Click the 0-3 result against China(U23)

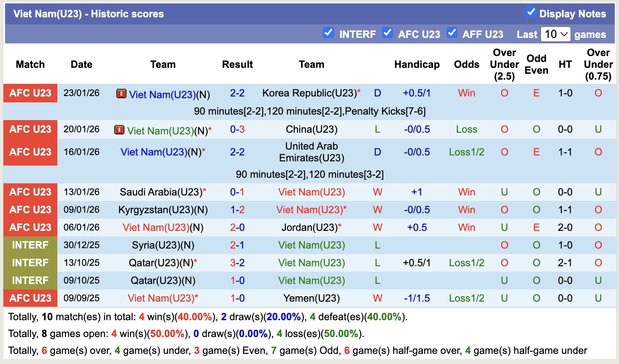pos(237,129)
